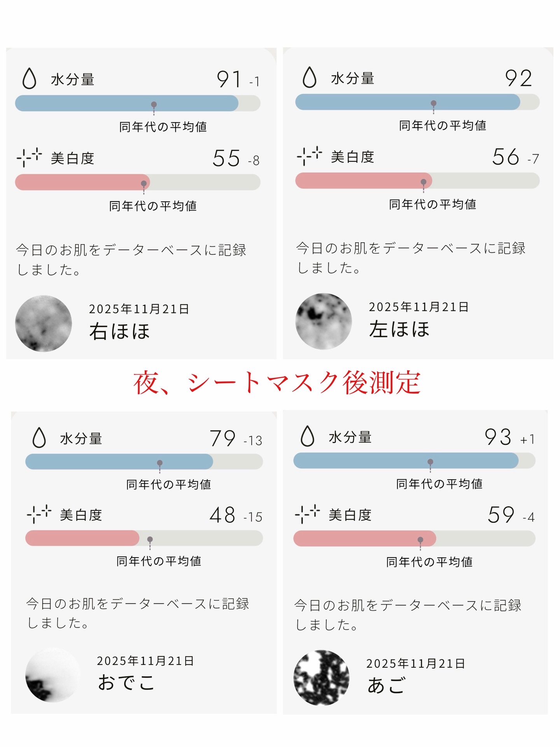Screen dimensions: 560x747
Task: Open the 左ほほ skin texture thumbnail
Action: coord(324,321)
